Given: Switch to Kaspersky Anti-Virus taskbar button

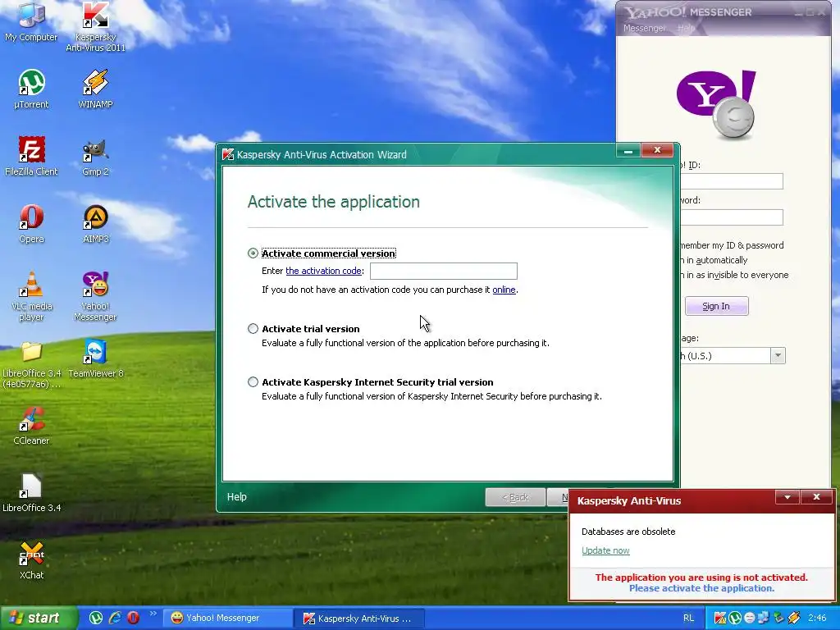Looking at the screenshot, I should 358,619.
